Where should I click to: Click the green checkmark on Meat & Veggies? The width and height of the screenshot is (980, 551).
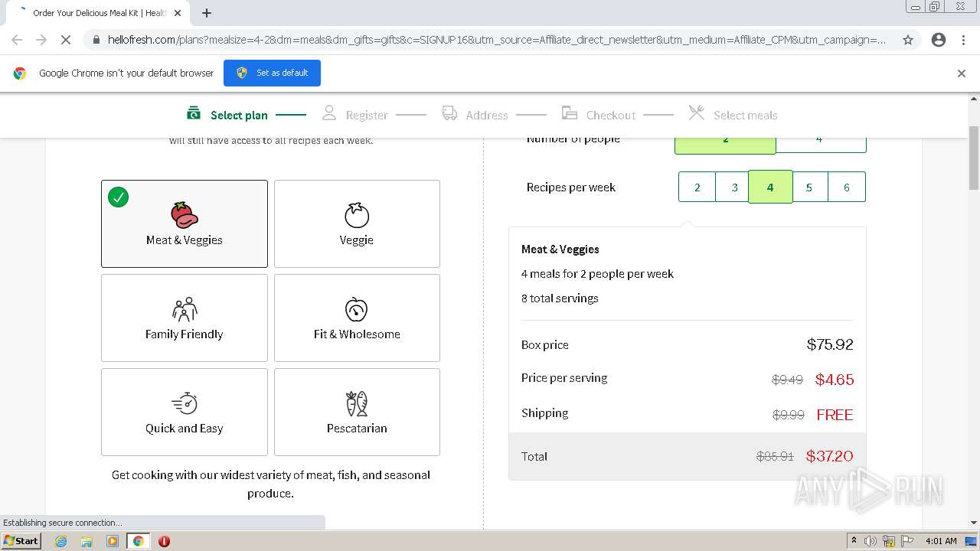tap(118, 197)
